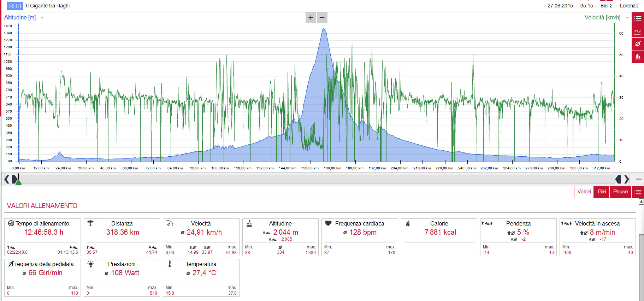Open the red list menu icon beside the chart

[x=638, y=18]
